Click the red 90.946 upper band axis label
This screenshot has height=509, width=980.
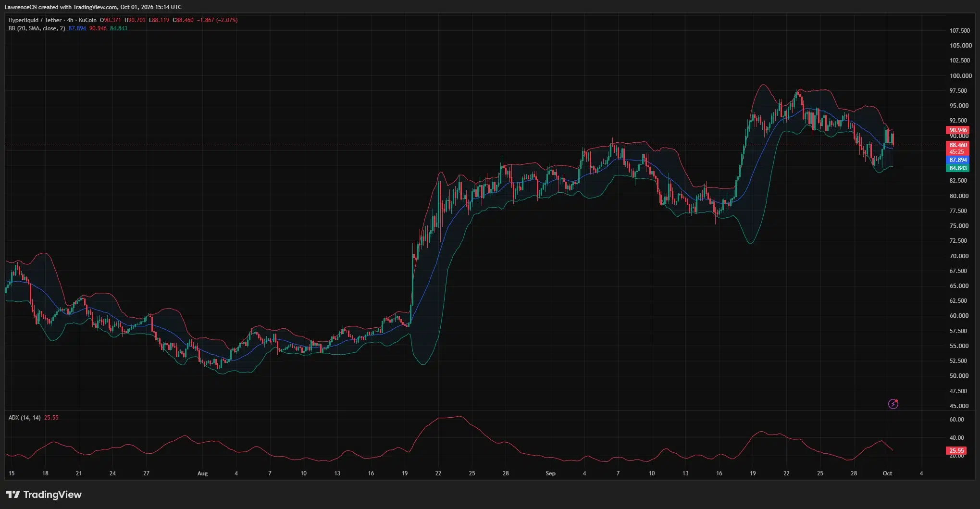click(x=958, y=130)
